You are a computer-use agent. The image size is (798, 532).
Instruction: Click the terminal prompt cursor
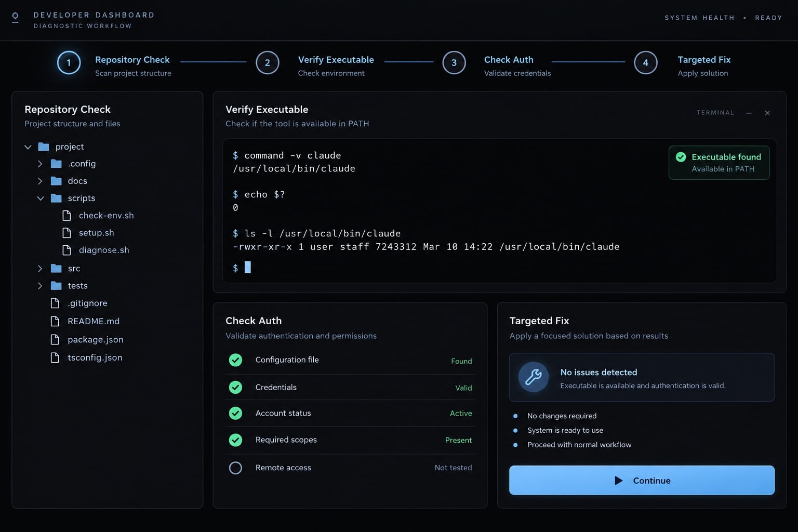[x=248, y=267]
